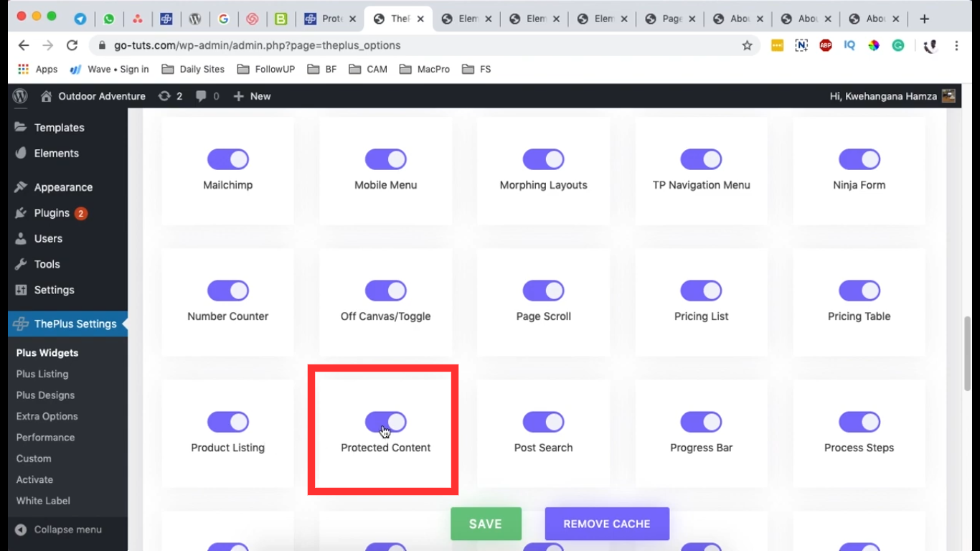The width and height of the screenshot is (980, 551).
Task: Open the pinned Google tab
Action: pyautogui.click(x=223, y=19)
